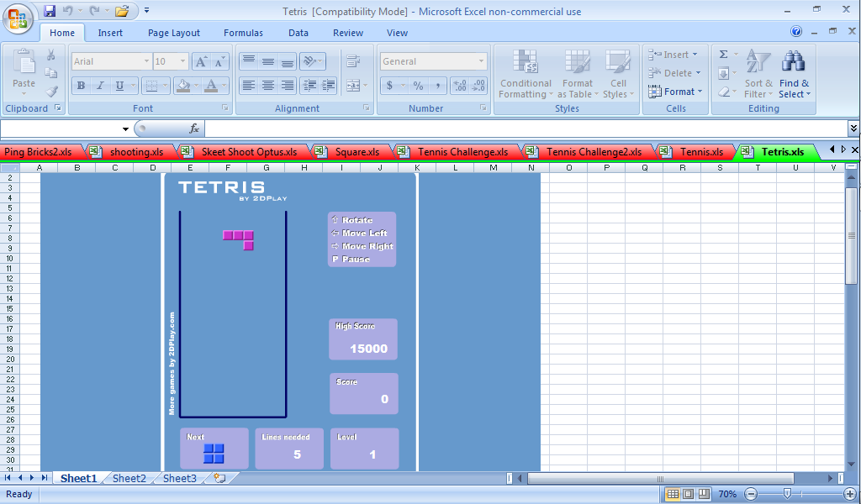Click the Office button logo
This screenshot has height=504, width=861.
point(18,18)
